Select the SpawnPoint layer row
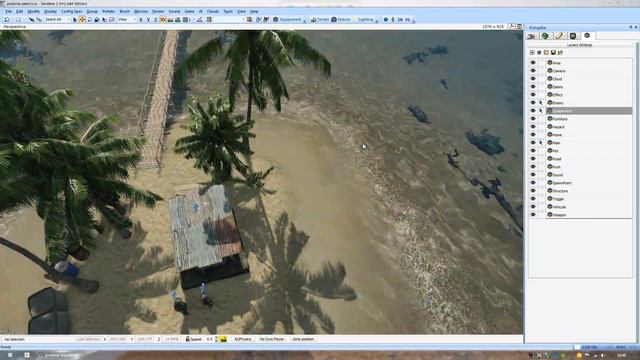This screenshot has height=360, width=640. point(589,182)
